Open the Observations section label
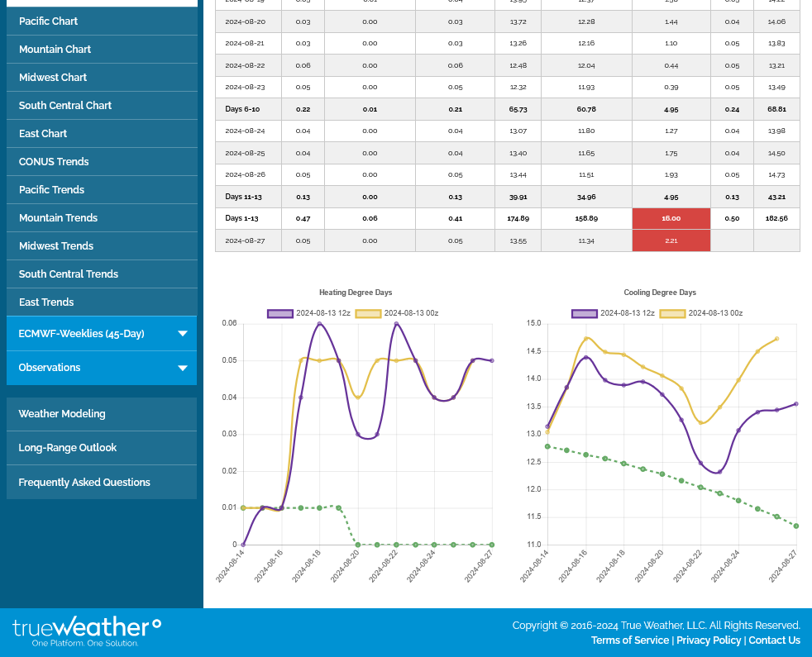812x657 pixels. tap(49, 367)
